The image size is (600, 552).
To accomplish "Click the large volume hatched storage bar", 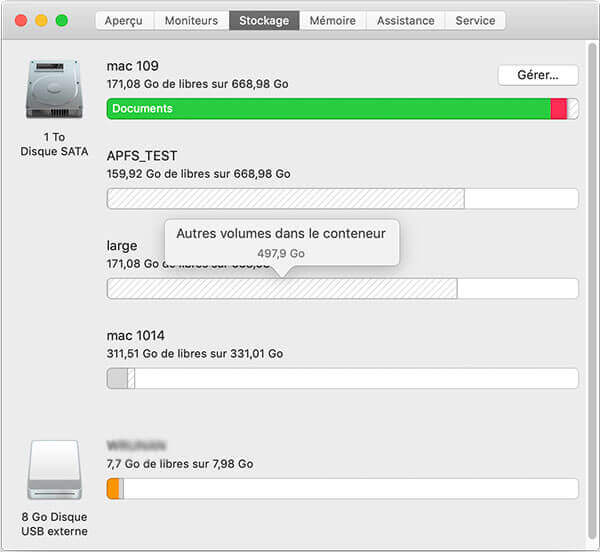I will [282, 288].
